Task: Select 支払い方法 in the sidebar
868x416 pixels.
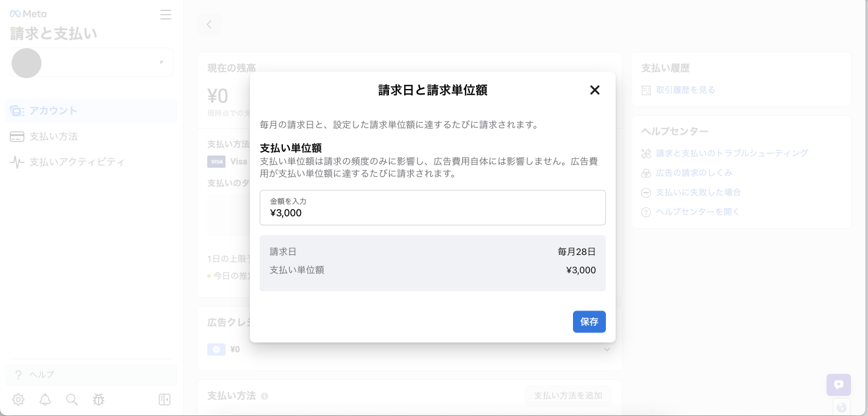Action: [x=91, y=136]
